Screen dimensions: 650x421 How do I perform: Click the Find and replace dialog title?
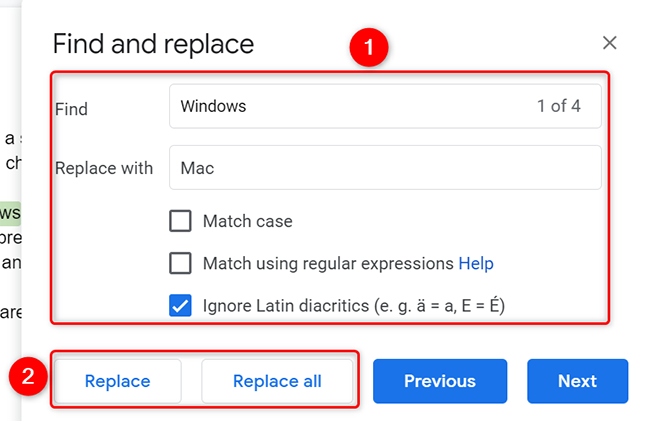point(153,44)
